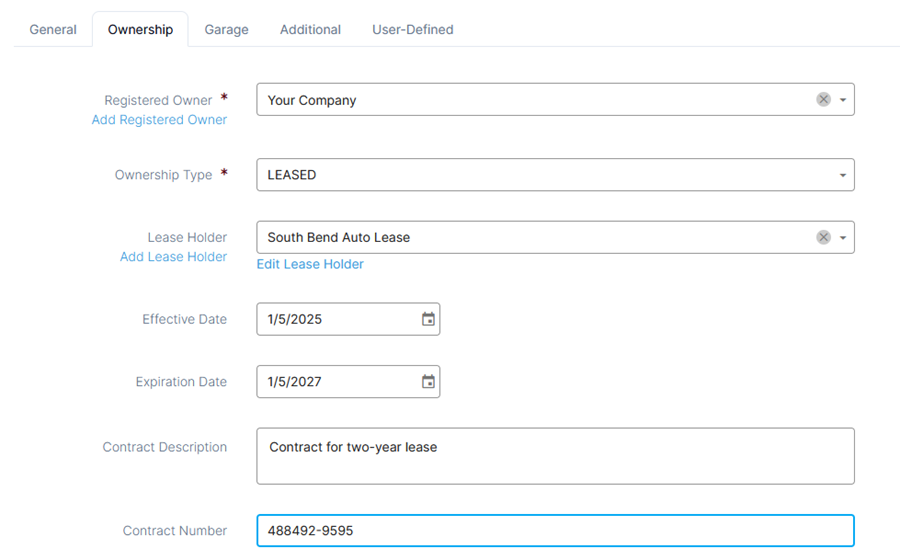This screenshot has width=900, height=560.
Task: Open the User-Defined tab
Action: [413, 29]
